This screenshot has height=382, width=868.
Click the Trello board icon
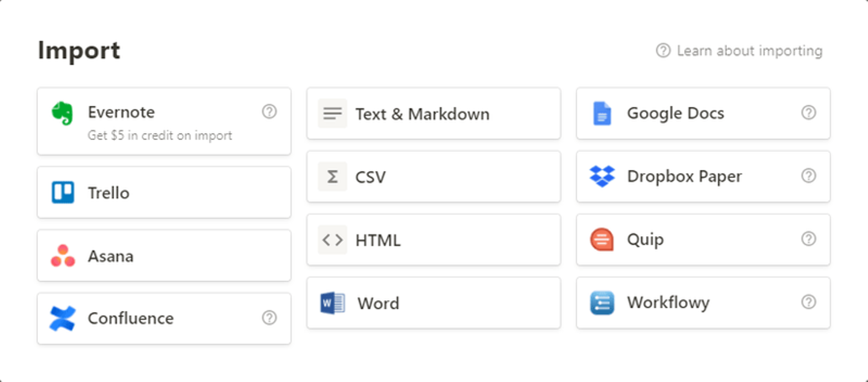[x=63, y=193]
